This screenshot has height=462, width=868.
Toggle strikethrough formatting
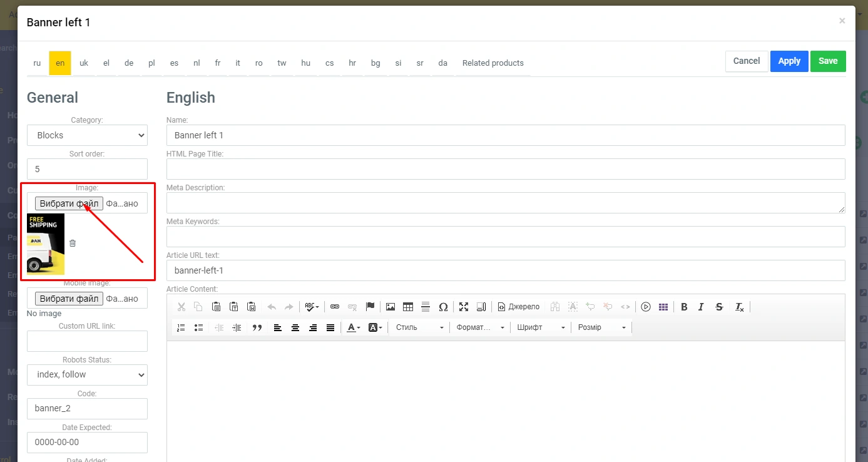coord(719,307)
